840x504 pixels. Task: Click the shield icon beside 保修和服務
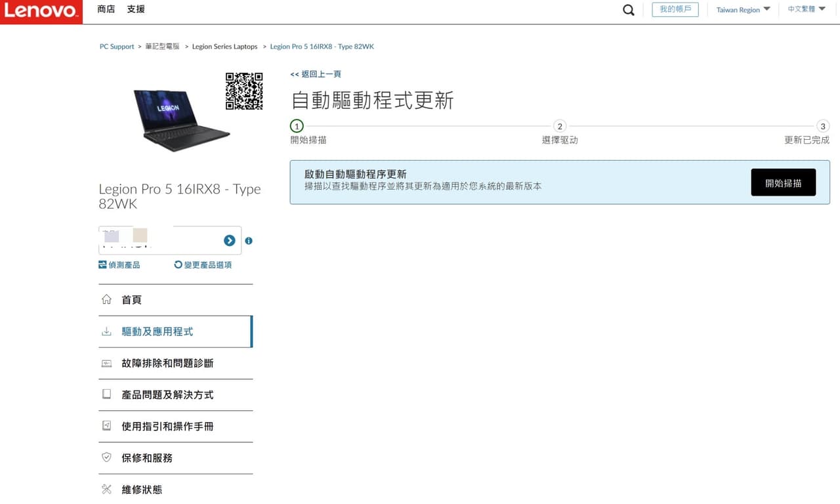(106, 457)
